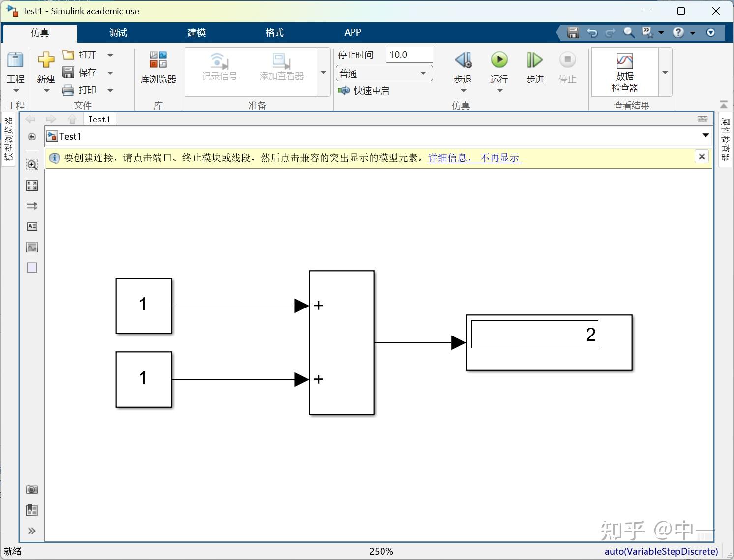Click the area rectangle tool in palette
Image resolution: width=734 pixels, height=560 pixels.
[32, 268]
